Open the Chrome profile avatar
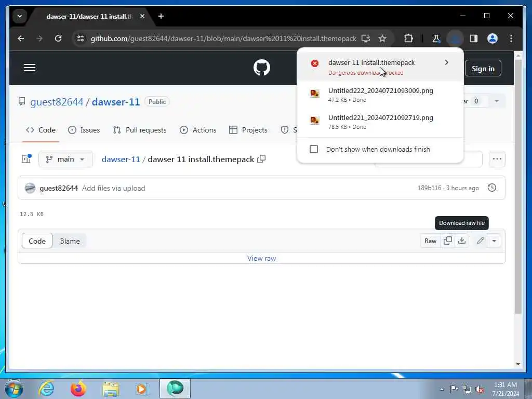Screen dimensions: 532x399 click(x=493, y=38)
